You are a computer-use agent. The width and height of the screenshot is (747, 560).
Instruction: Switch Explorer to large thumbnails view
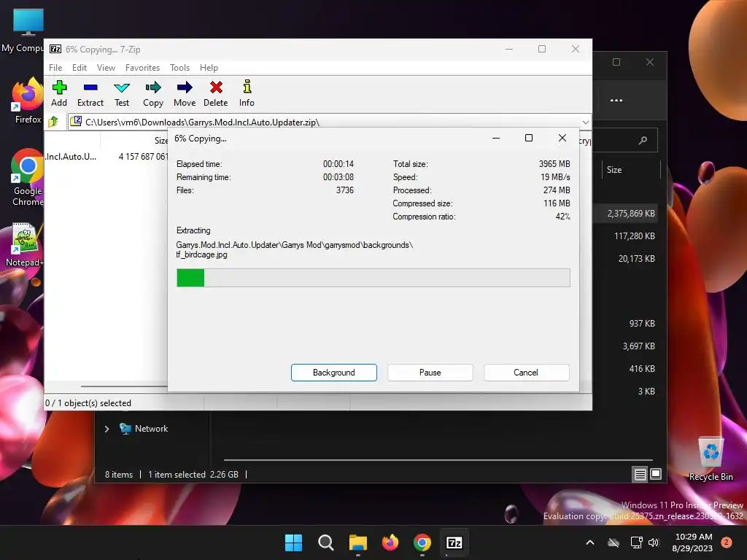click(x=656, y=474)
